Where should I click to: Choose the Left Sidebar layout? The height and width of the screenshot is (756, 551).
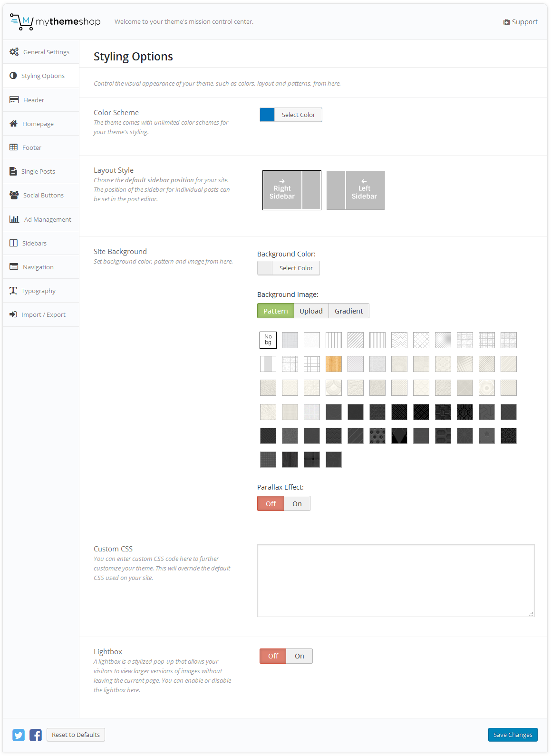[x=356, y=190]
